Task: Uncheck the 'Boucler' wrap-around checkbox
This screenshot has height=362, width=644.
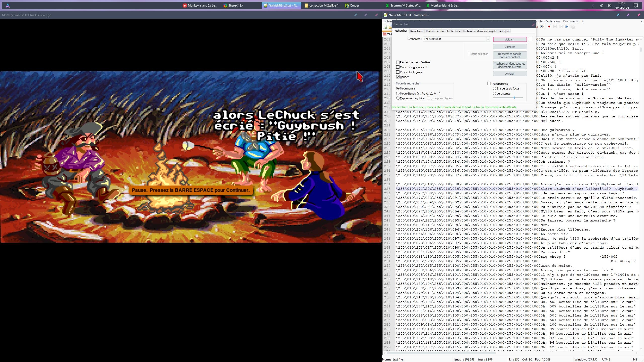Action: [398, 77]
